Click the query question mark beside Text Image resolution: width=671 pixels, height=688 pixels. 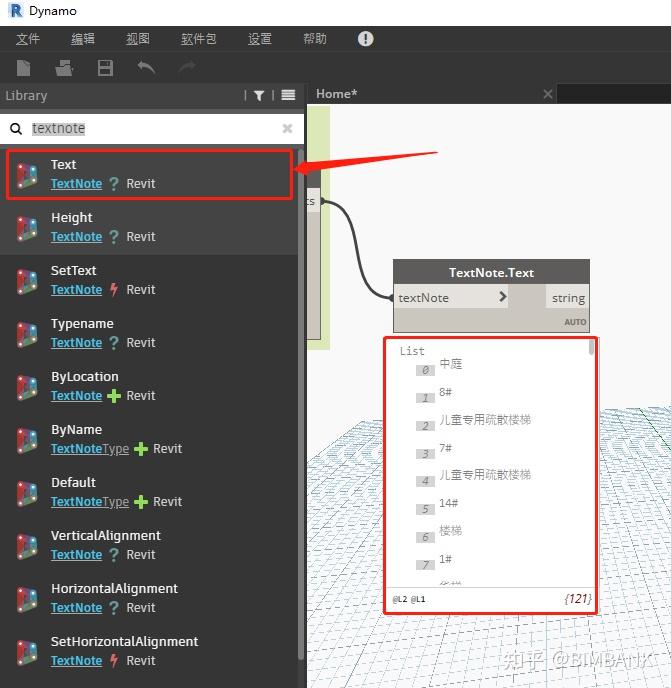pos(114,184)
